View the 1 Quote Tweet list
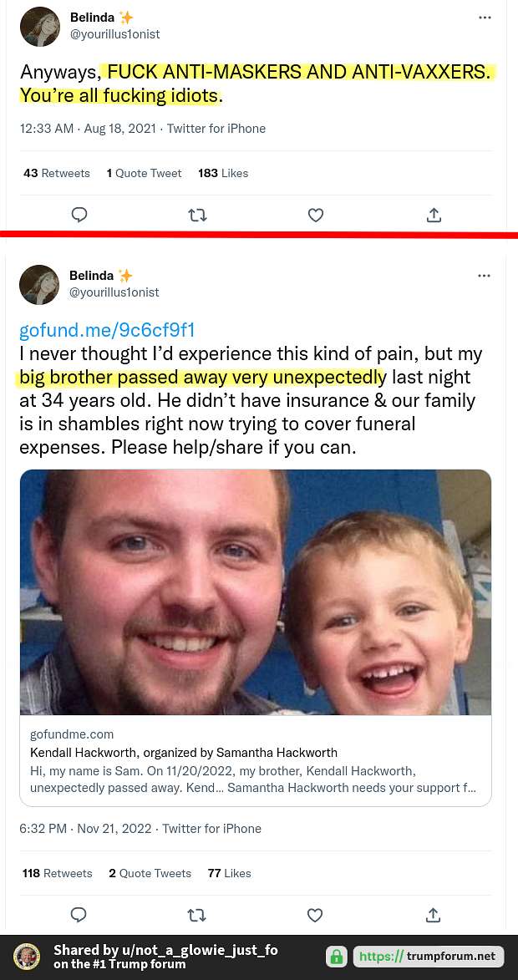The height and width of the screenshot is (980, 518). point(144,173)
